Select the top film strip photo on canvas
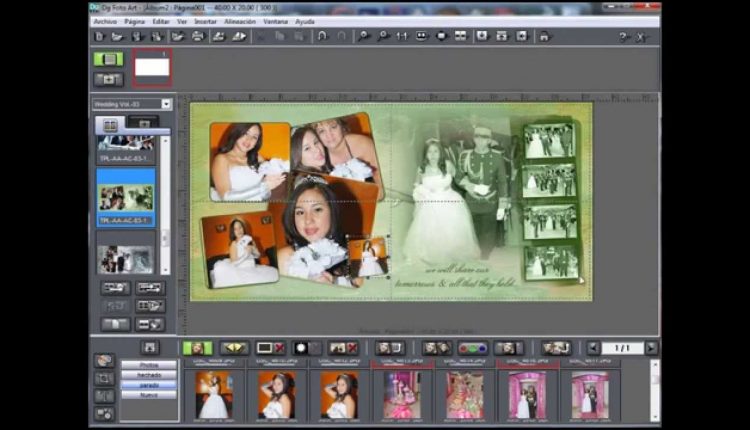This screenshot has width=750, height=430. [549, 141]
